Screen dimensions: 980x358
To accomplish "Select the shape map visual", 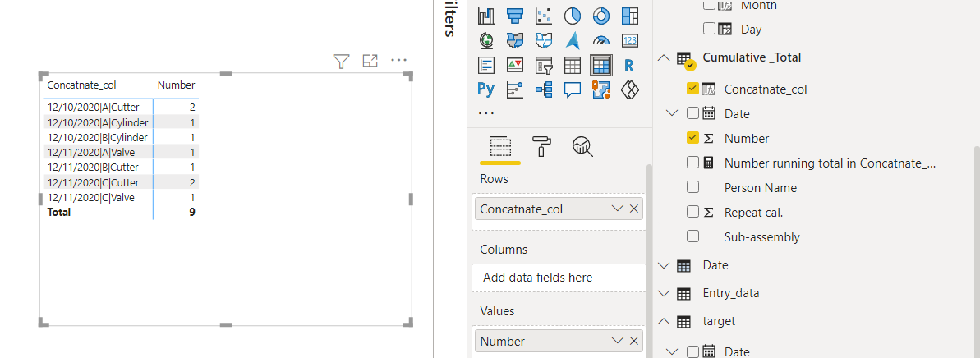I will click(x=543, y=40).
